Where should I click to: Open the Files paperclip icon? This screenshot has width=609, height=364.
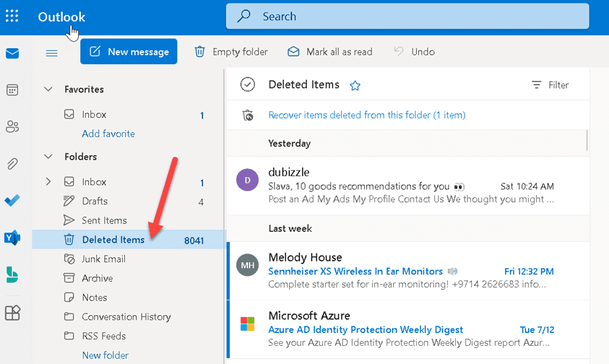(x=12, y=163)
